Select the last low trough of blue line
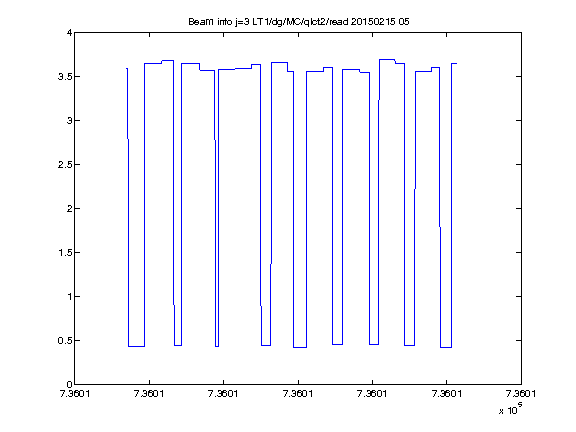This screenshot has height=432, width=576. [x=446, y=347]
